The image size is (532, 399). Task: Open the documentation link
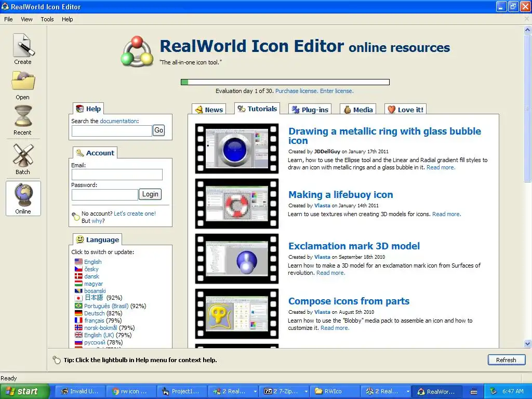pyautogui.click(x=118, y=121)
